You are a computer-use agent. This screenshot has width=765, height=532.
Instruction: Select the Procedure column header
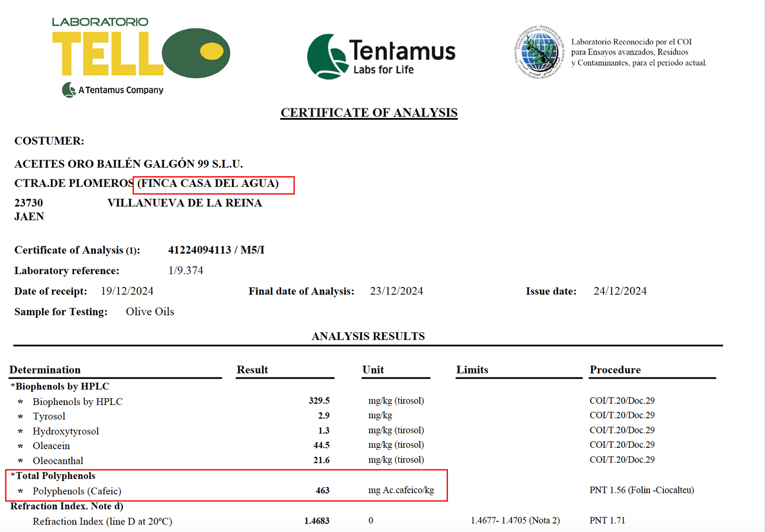(x=615, y=369)
